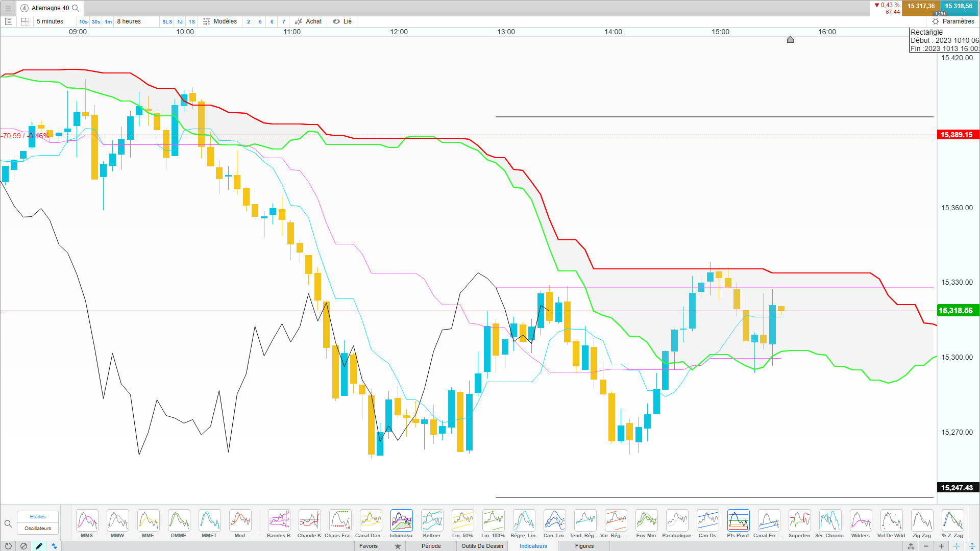The image size is (980, 551).
Task: Click the alert marker on time axis
Action: (x=790, y=40)
